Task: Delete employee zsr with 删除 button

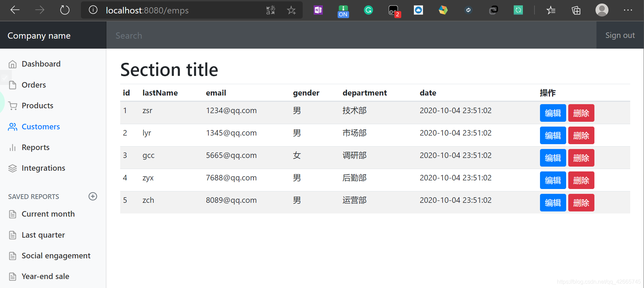Action: [x=581, y=113]
